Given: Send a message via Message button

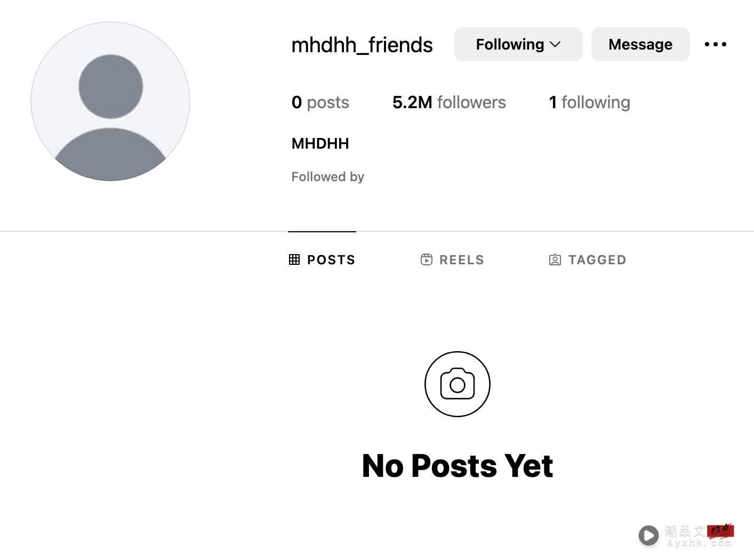Looking at the screenshot, I should tap(640, 44).
